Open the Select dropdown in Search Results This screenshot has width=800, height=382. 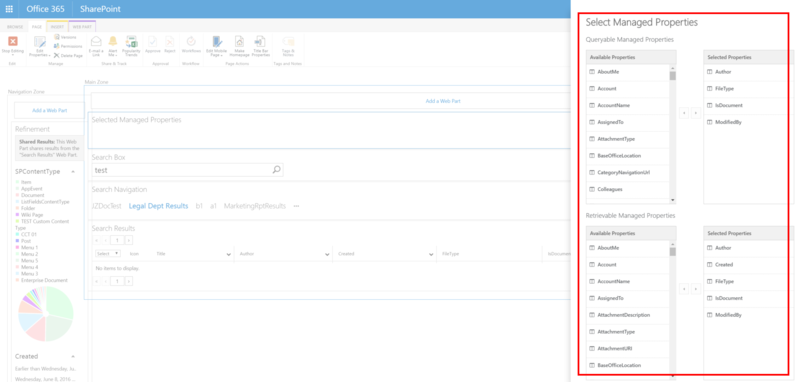pyautogui.click(x=108, y=253)
